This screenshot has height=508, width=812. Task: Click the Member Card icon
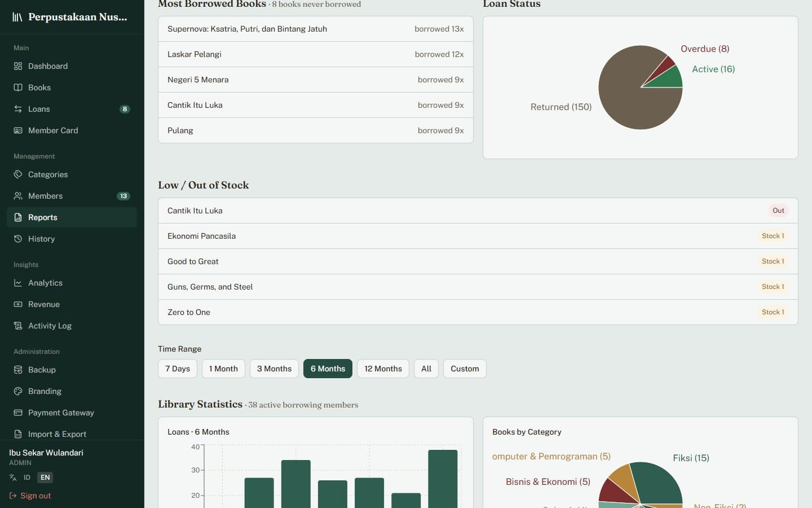coord(18,130)
